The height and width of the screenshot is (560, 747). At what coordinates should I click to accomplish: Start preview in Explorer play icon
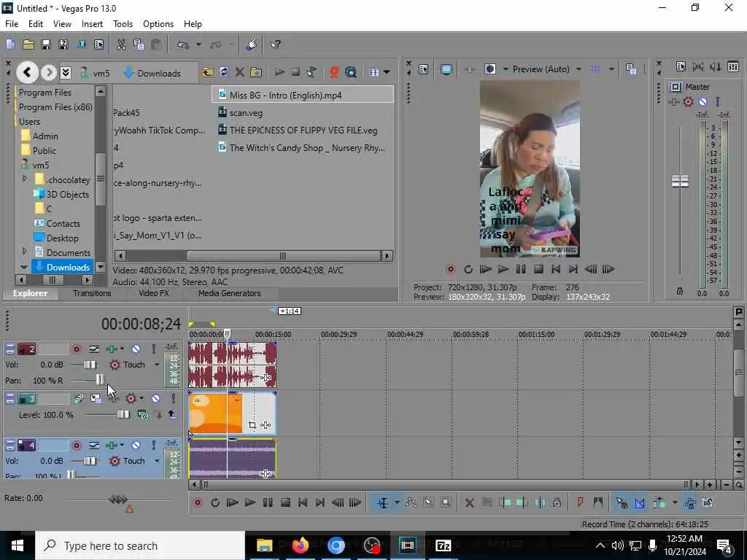coord(279,72)
